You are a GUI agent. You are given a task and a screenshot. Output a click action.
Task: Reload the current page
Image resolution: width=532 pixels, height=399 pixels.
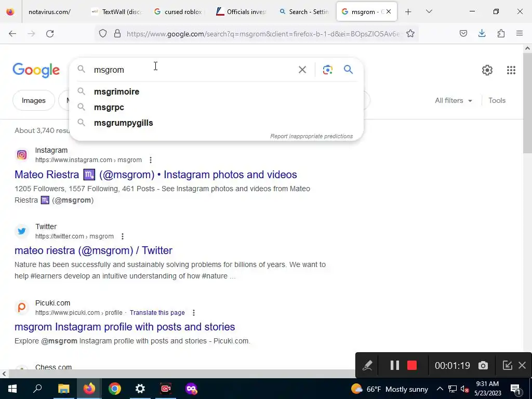coord(50,34)
